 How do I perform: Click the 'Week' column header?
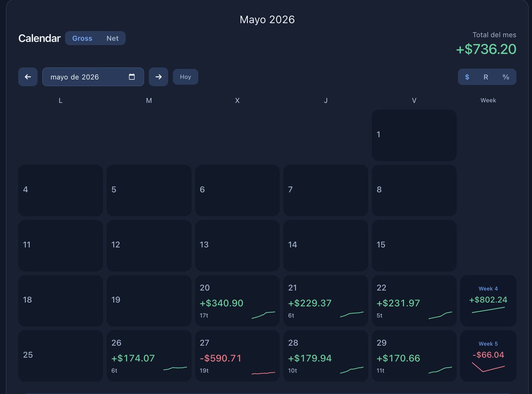488,101
